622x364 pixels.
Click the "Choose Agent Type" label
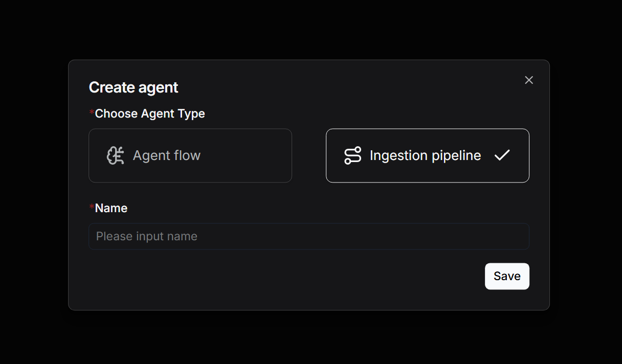150,113
